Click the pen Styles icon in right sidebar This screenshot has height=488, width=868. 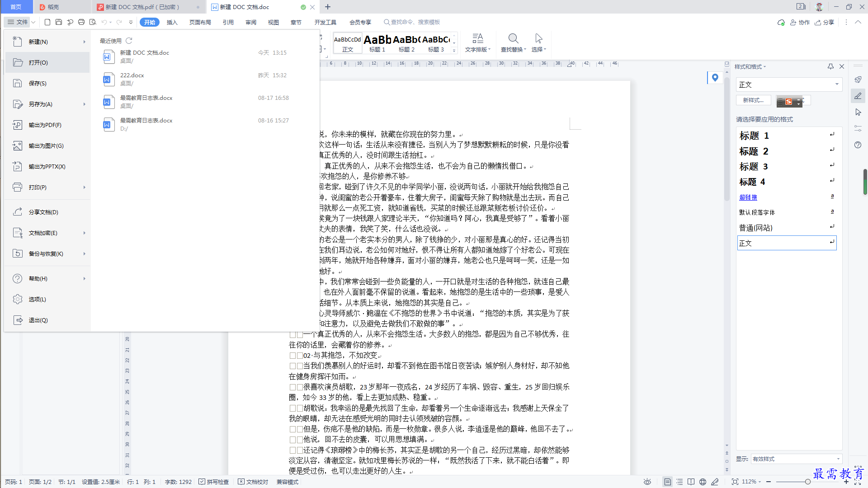click(858, 96)
